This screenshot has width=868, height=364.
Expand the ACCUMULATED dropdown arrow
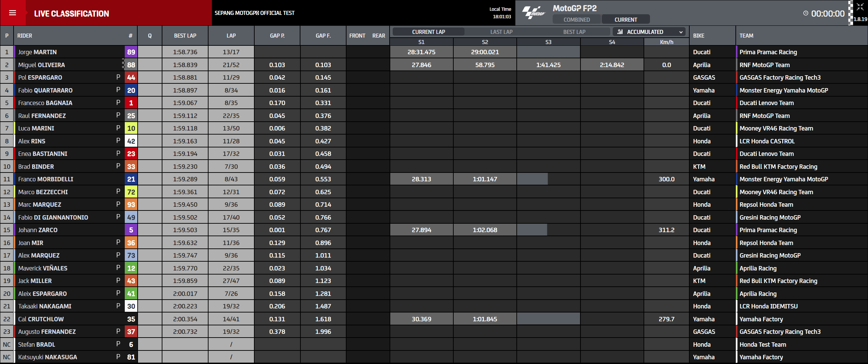(680, 32)
